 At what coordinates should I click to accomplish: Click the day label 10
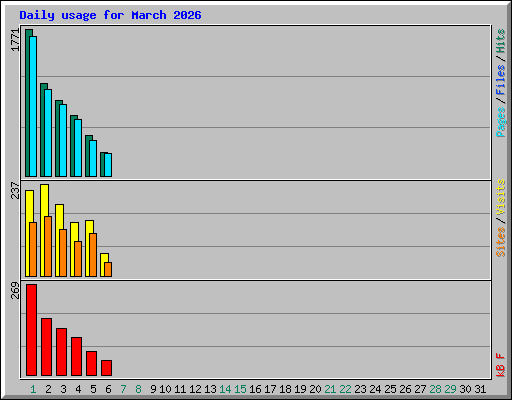[165, 389]
